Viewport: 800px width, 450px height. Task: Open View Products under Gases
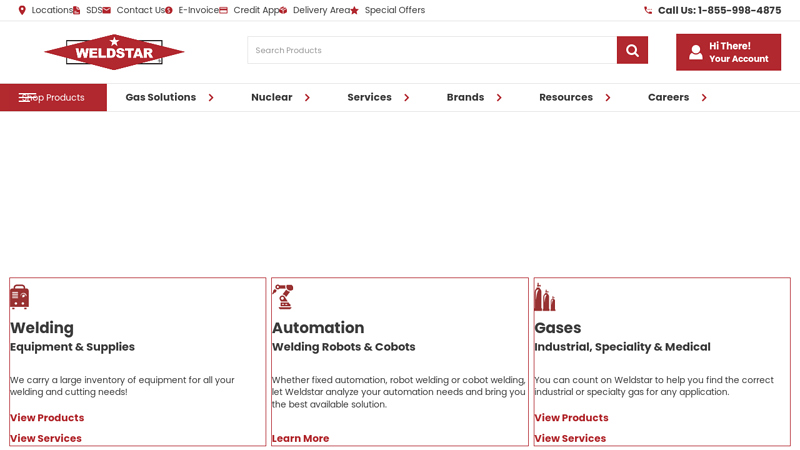pyautogui.click(x=571, y=418)
